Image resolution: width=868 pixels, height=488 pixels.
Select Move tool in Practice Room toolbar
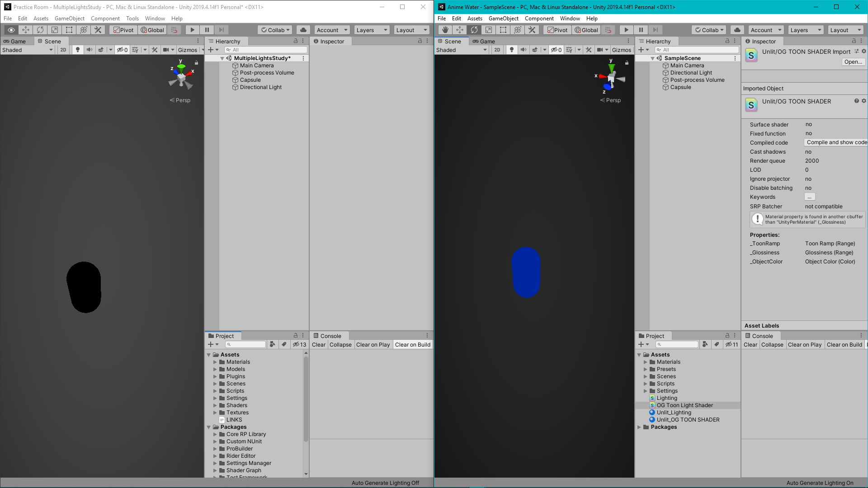pos(26,30)
